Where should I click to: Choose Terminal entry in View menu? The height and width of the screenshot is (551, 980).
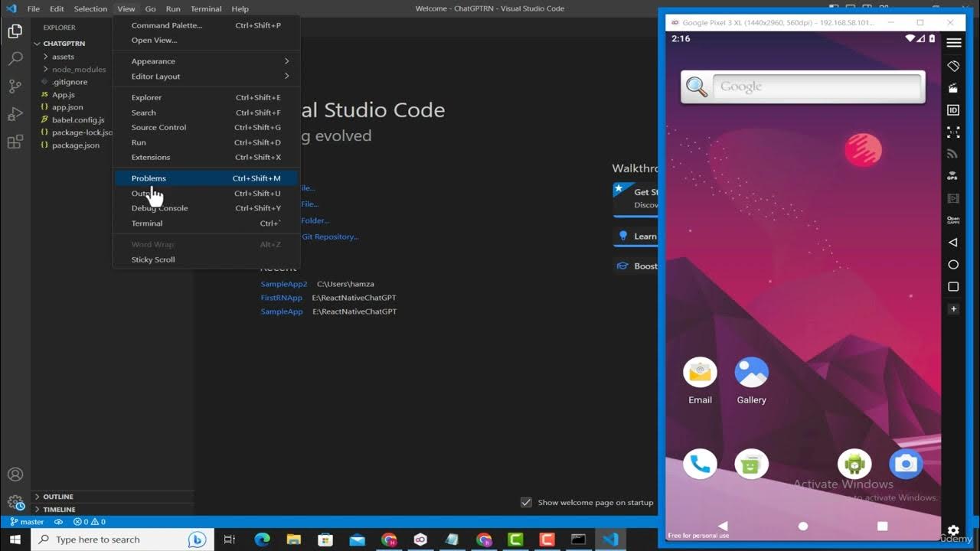pyautogui.click(x=207, y=223)
